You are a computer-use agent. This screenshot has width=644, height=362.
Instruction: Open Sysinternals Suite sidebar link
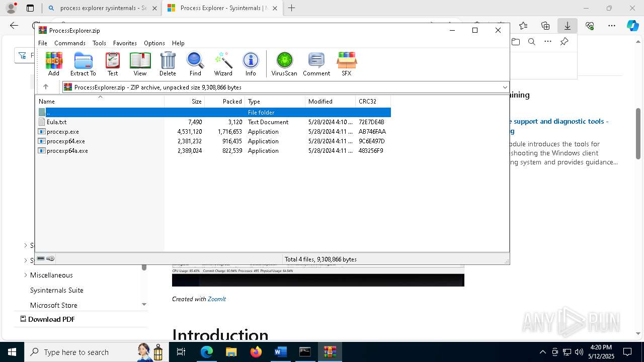[x=57, y=290]
